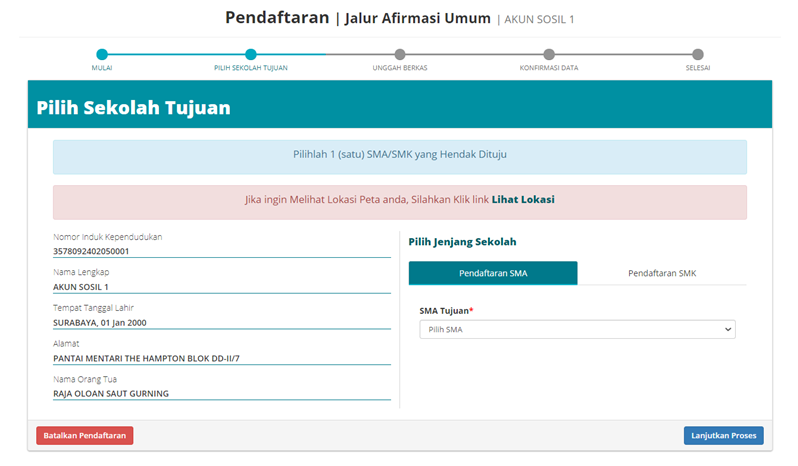Click the UNGGAH BERKAS step label

pos(400,68)
